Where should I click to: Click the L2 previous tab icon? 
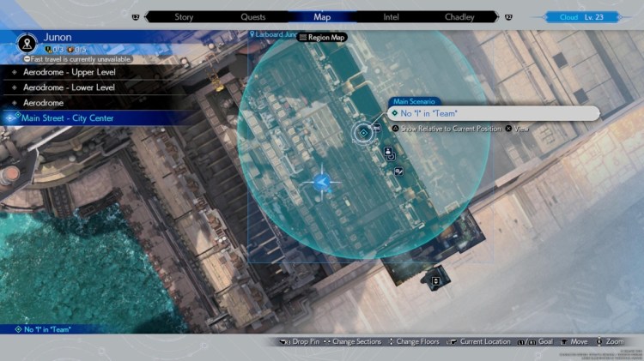pyautogui.click(x=135, y=16)
